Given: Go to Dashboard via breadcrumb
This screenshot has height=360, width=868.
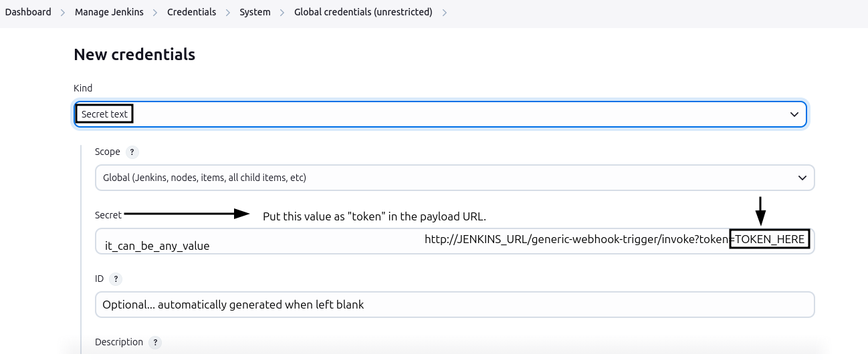Looking at the screenshot, I should (28, 12).
